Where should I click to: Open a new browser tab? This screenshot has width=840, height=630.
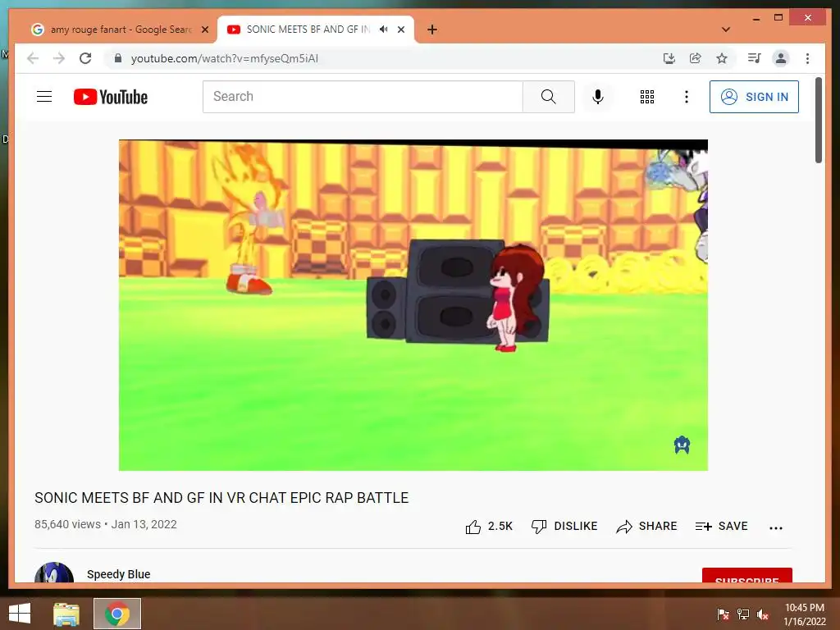click(x=431, y=30)
